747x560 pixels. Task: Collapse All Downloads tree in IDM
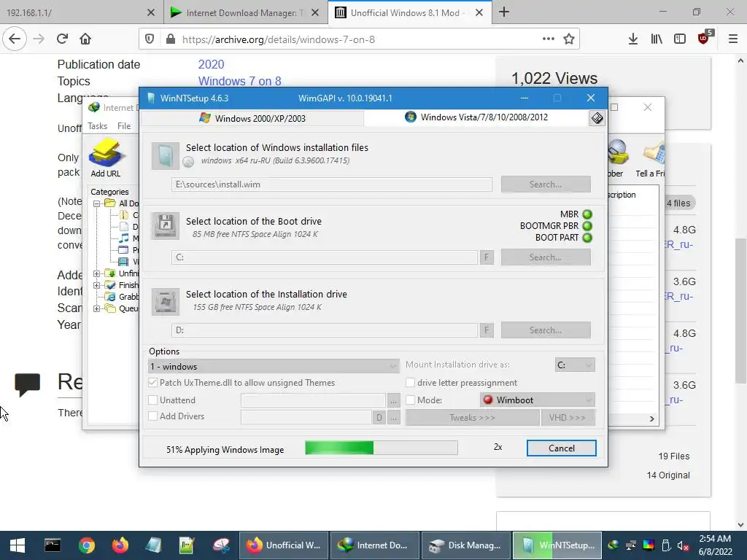97,203
